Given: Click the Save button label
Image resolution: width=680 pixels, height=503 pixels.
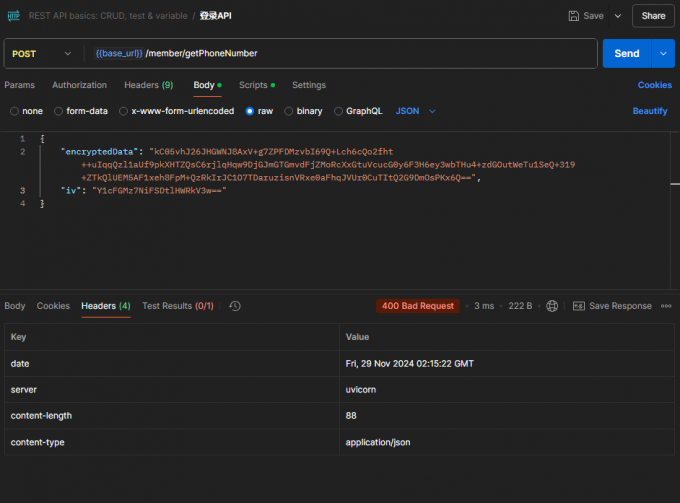Looking at the screenshot, I should coord(593,16).
